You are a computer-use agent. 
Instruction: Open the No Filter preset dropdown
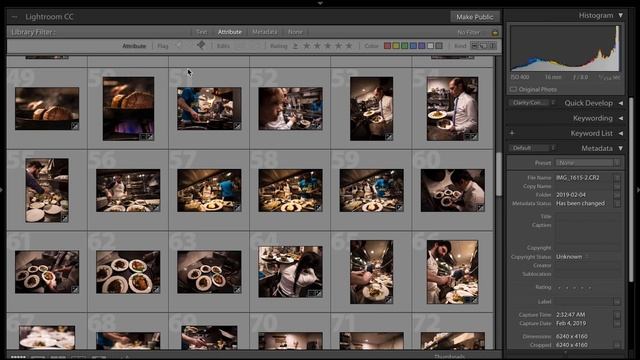[x=469, y=32]
